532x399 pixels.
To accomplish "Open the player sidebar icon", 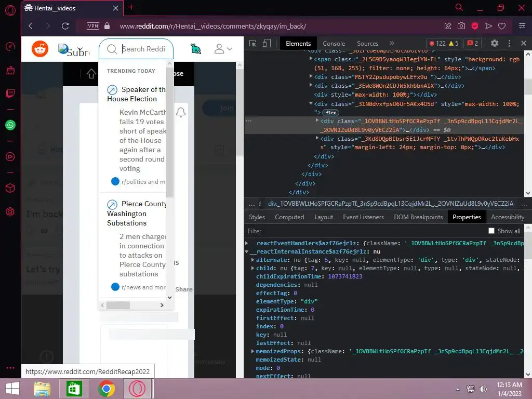I will 10,156.
